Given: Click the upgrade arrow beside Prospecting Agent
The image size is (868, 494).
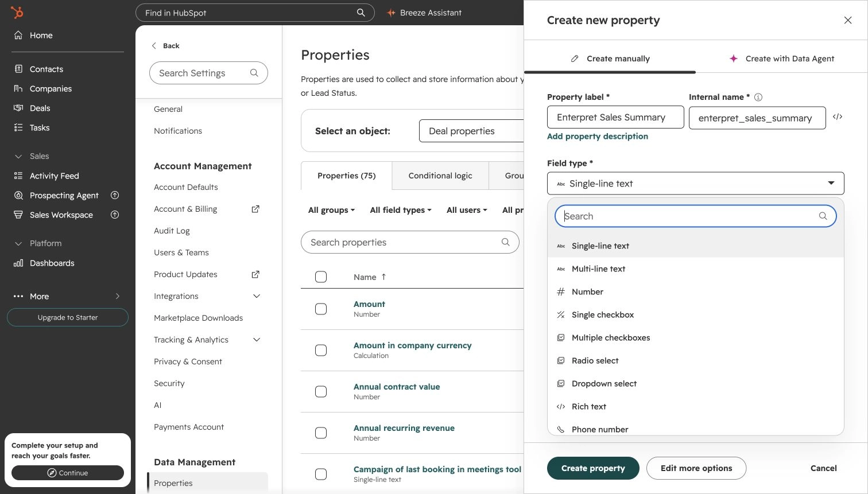Looking at the screenshot, I should [115, 195].
